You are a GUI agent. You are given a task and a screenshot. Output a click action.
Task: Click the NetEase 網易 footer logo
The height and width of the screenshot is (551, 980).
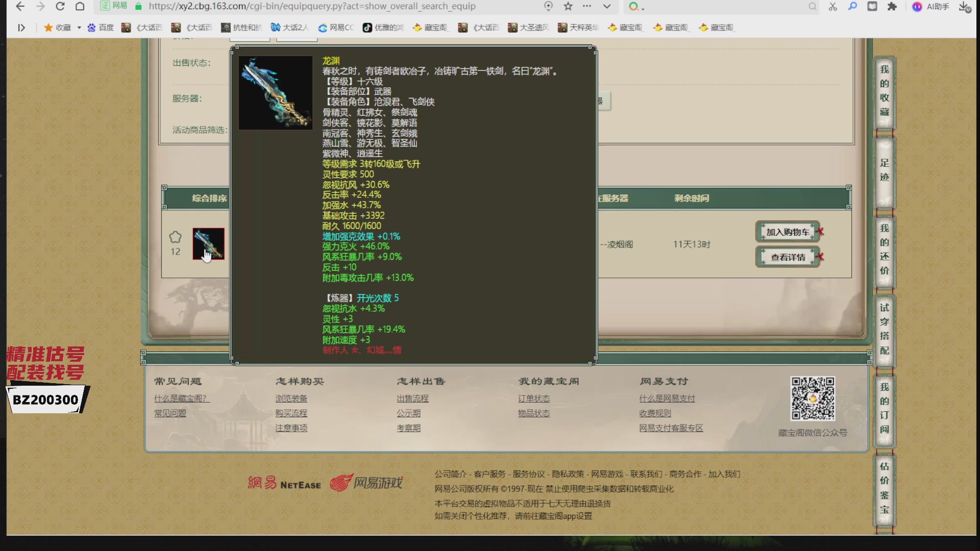pos(284,483)
